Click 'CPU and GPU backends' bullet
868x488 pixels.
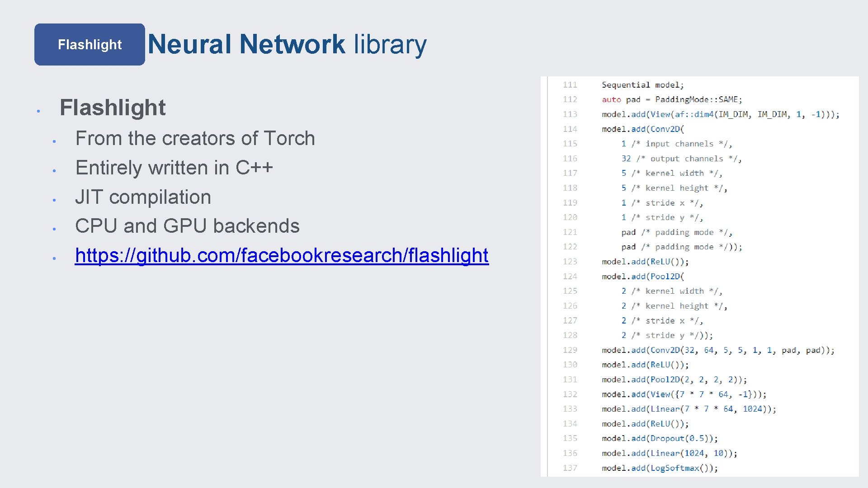[187, 226]
